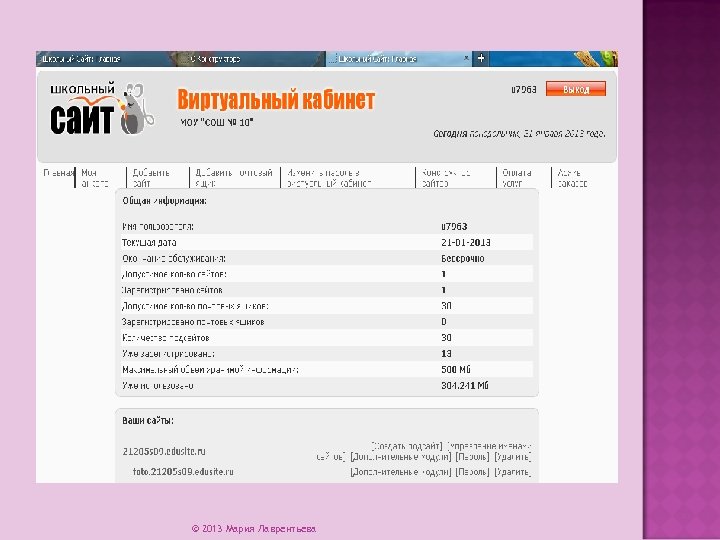Screen dimensions: 720x540
Task: Open the Главная menu item
Action: (x=58, y=173)
